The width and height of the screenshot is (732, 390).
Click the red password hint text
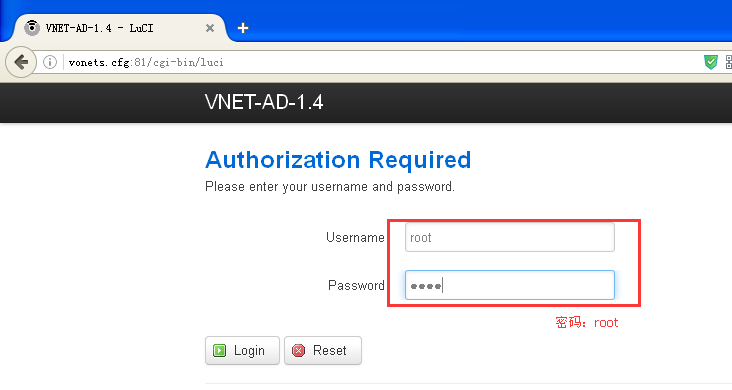(587, 322)
